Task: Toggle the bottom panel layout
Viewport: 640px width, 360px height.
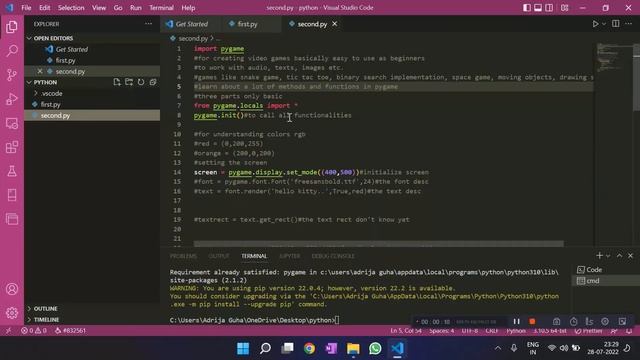Action: coord(538,8)
